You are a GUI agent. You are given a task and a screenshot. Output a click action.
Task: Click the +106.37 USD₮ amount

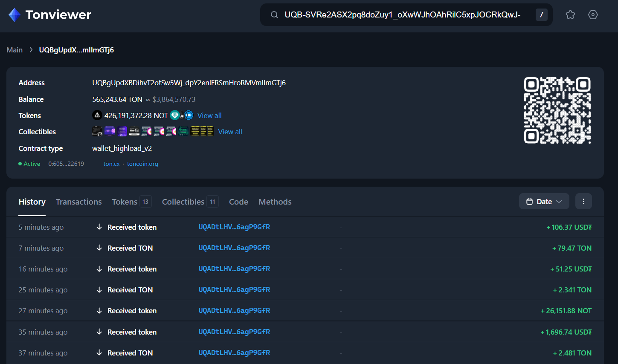569,227
